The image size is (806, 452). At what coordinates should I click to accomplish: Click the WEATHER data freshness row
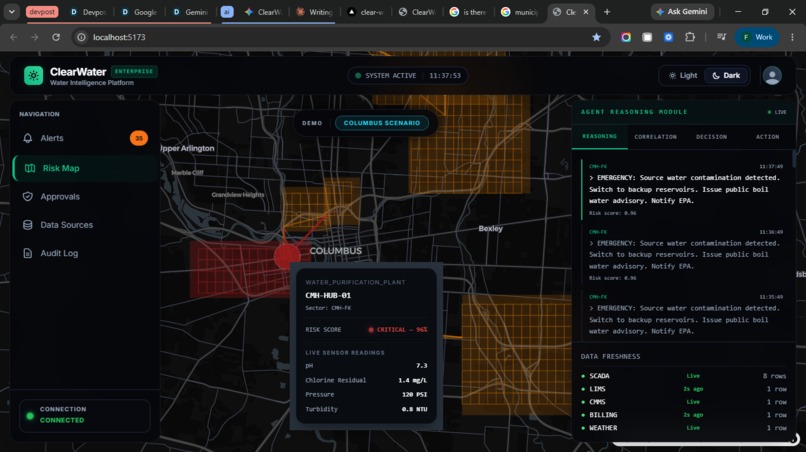click(684, 428)
